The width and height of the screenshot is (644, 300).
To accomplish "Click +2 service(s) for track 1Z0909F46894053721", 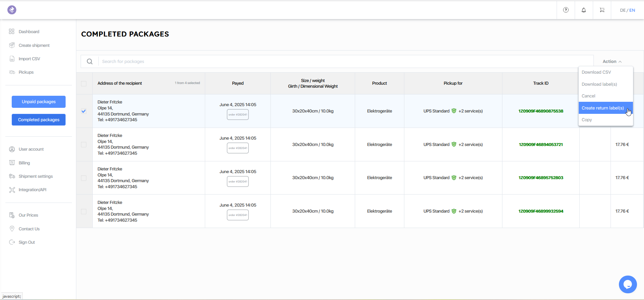I will [471, 145].
